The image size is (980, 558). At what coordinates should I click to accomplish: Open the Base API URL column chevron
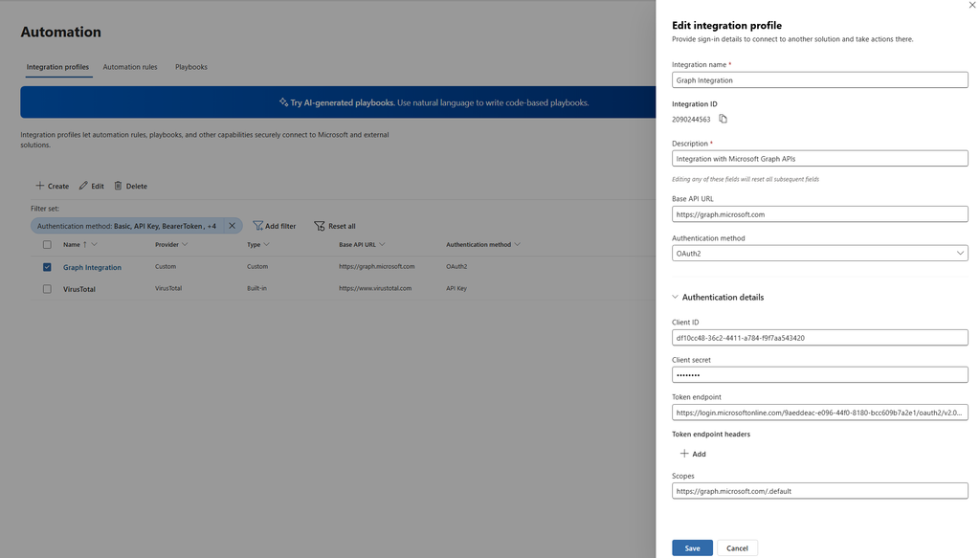tap(382, 244)
